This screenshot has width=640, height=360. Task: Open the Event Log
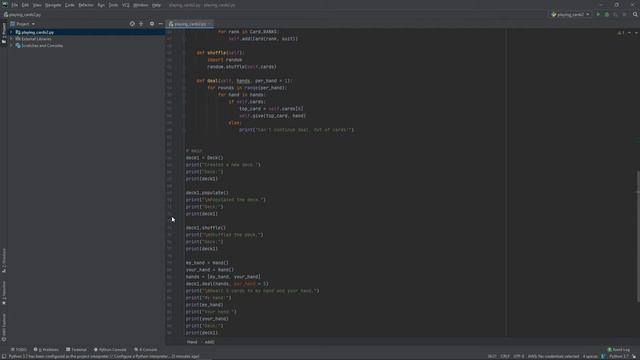[x=619, y=350]
